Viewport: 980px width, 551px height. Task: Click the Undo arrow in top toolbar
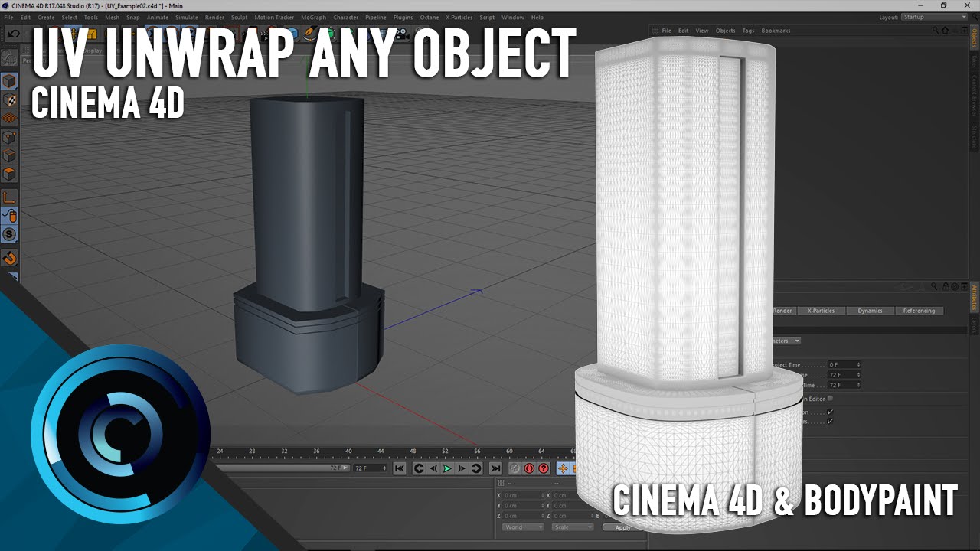(x=13, y=34)
